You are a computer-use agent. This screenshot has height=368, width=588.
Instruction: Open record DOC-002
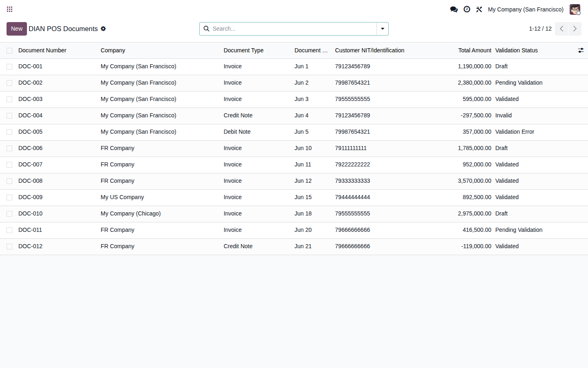(x=30, y=83)
